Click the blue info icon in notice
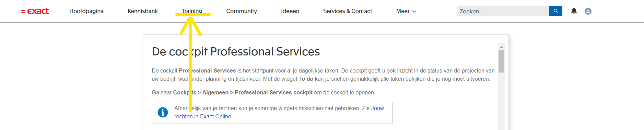The image size is (644, 130). coord(163,112)
